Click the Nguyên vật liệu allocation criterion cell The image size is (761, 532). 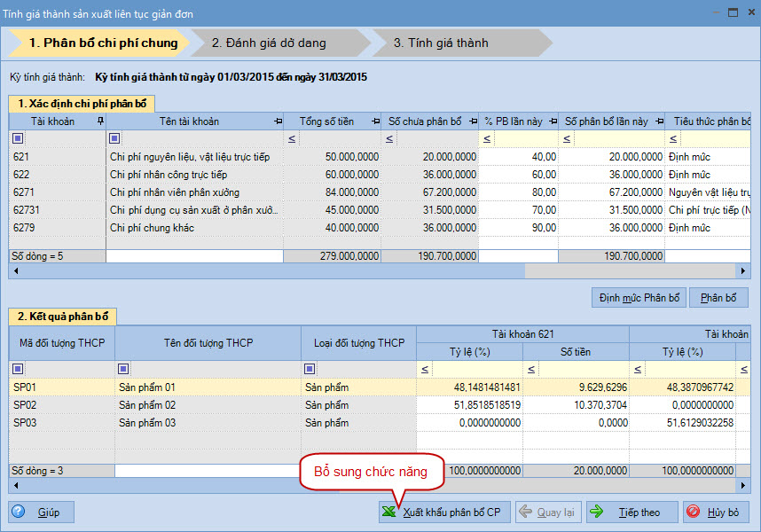(708, 192)
